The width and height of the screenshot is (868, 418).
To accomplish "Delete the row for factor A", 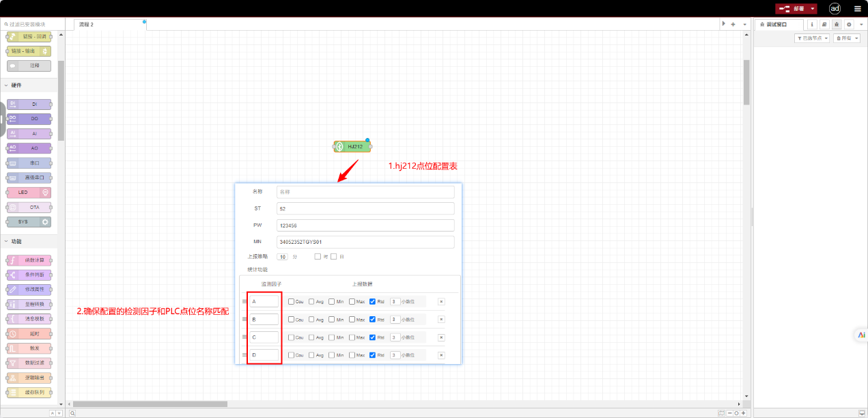I will pos(441,301).
